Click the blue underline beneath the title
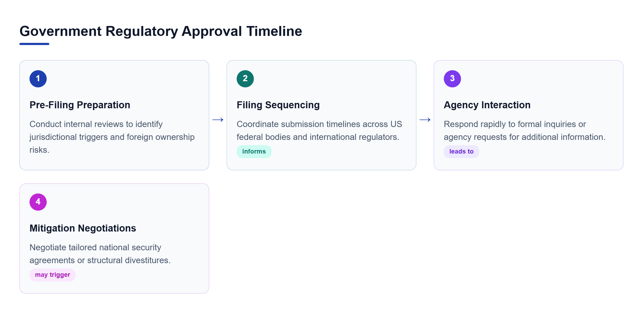This screenshot has width=644, height=313. pyautogui.click(x=34, y=44)
